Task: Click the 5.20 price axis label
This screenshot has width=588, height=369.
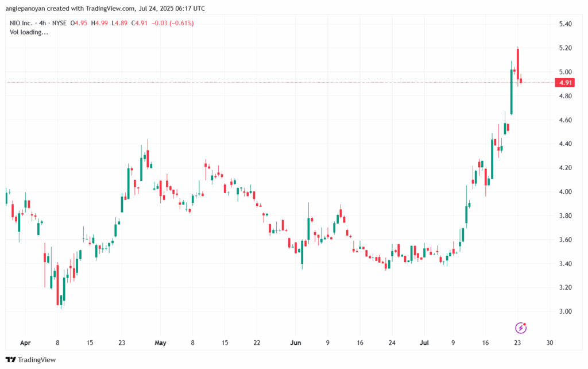Action: 565,48
